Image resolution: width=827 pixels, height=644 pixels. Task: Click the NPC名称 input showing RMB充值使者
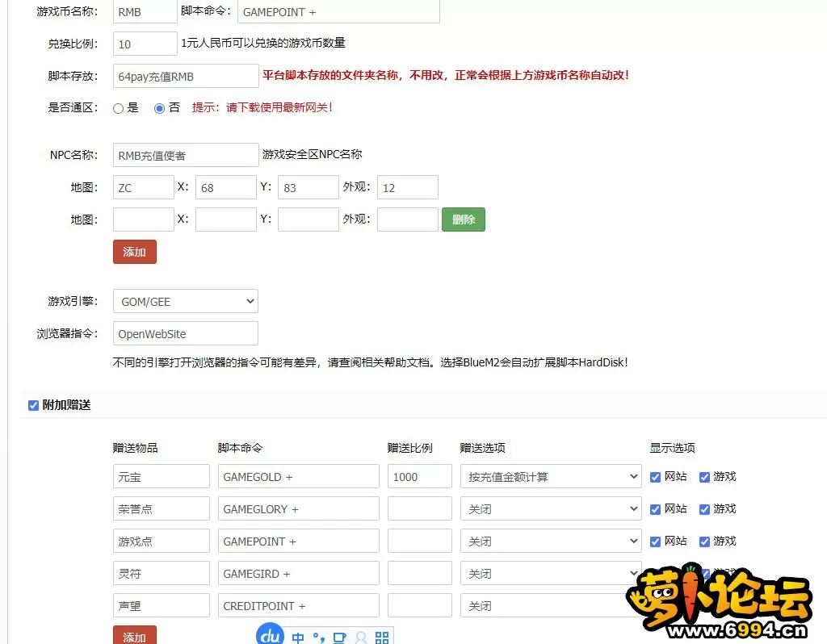click(x=185, y=154)
